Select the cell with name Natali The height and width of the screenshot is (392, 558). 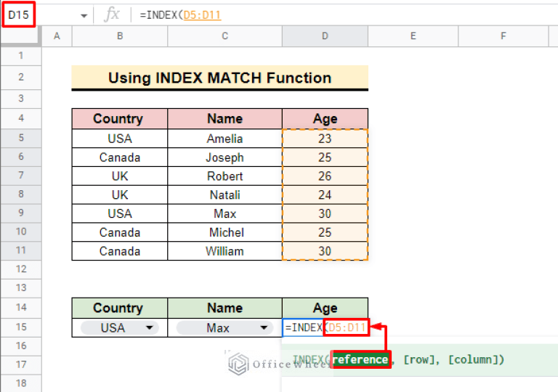(x=225, y=195)
